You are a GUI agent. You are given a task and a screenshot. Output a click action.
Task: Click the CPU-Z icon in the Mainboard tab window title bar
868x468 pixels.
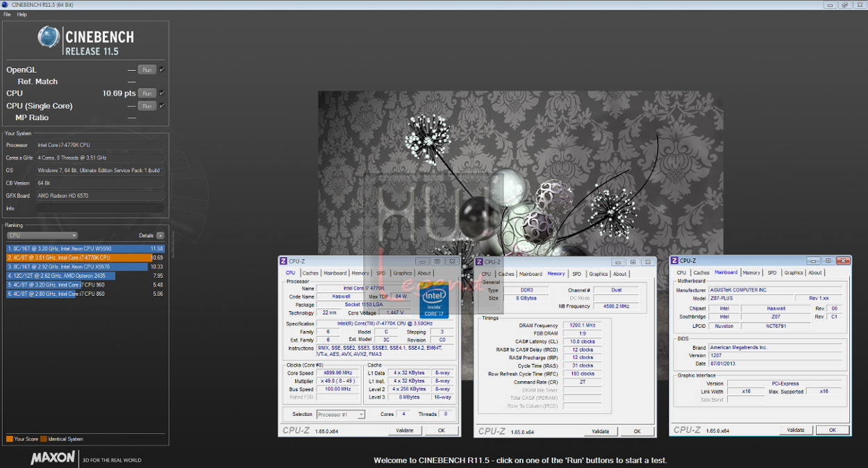coord(675,260)
